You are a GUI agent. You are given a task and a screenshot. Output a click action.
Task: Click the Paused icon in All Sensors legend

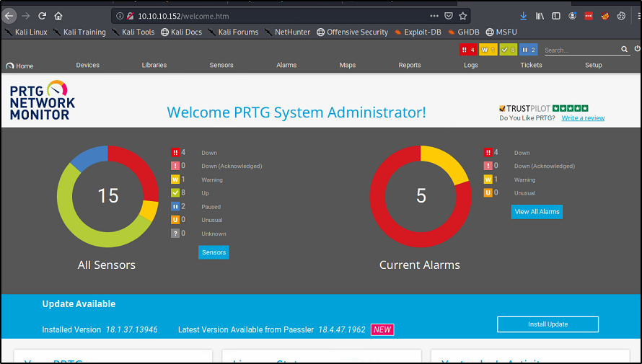[175, 206]
